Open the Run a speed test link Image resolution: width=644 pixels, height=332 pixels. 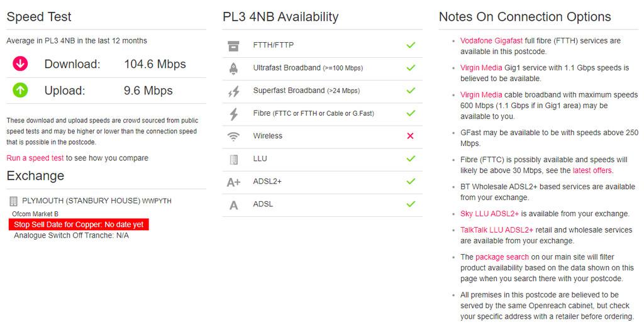tap(35, 158)
